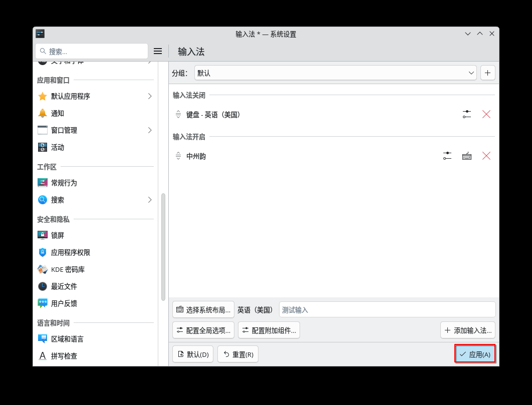The image size is (532, 405).
Task: Open 通知 settings page
Action: pyautogui.click(x=58, y=113)
